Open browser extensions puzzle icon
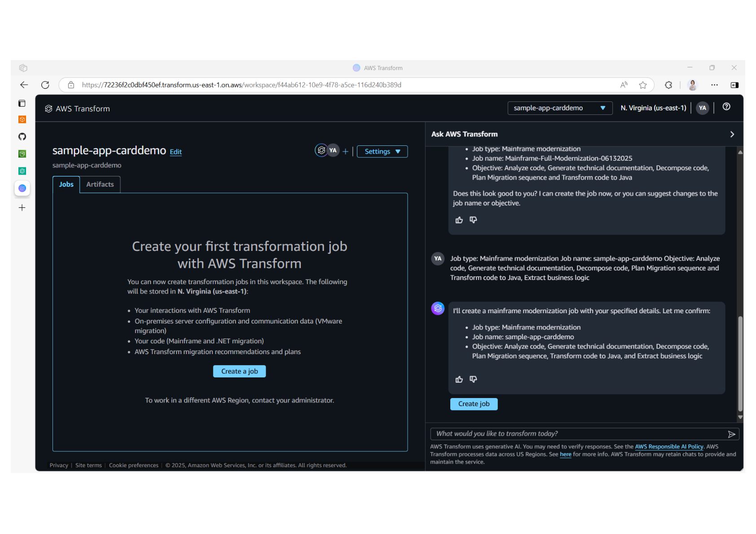The height and width of the screenshot is (534, 756). pyautogui.click(x=668, y=85)
